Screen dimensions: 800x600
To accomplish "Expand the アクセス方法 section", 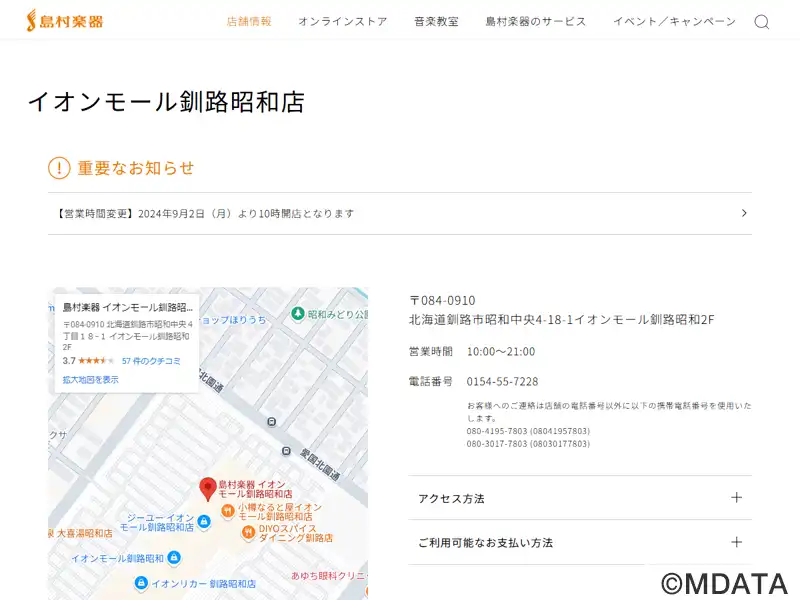I will [x=580, y=498].
